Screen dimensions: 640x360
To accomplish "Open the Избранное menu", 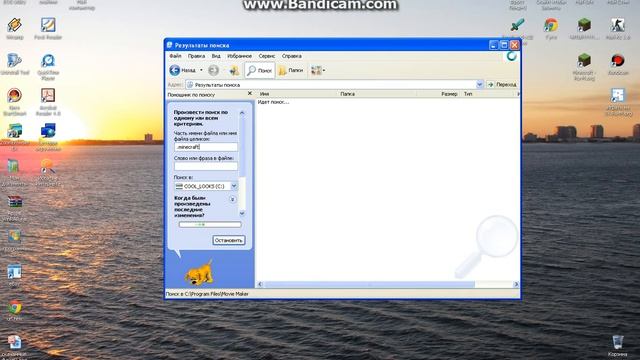I will click(x=240, y=56).
